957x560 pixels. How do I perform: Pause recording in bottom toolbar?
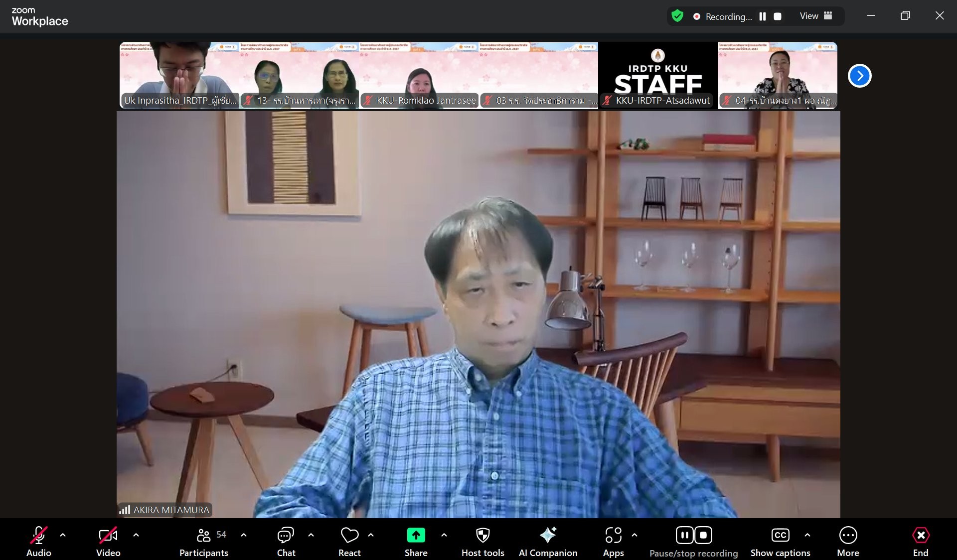pyautogui.click(x=684, y=536)
